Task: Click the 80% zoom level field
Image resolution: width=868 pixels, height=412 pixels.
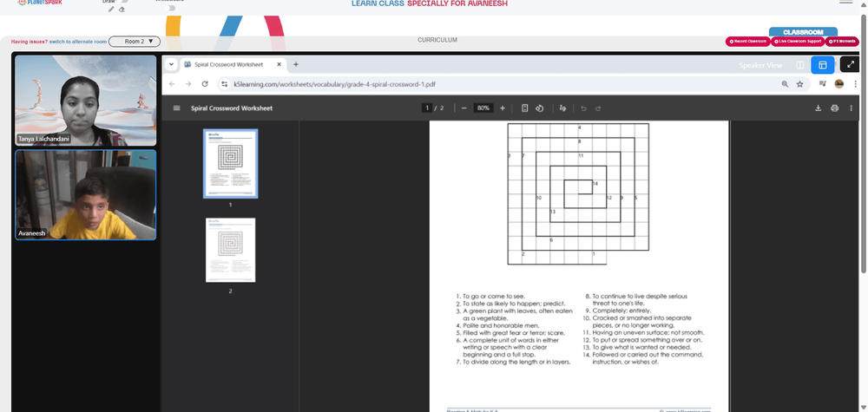Action: 483,108
